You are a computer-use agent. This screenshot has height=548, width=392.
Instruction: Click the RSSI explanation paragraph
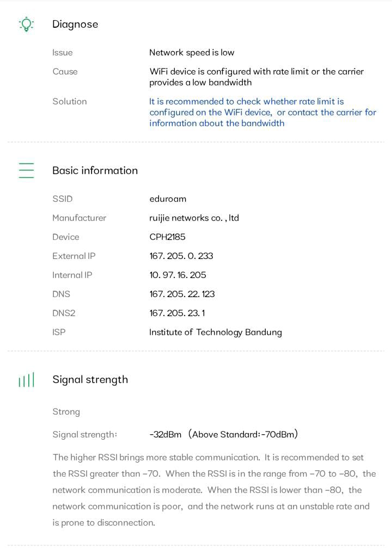click(x=215, y=490)
